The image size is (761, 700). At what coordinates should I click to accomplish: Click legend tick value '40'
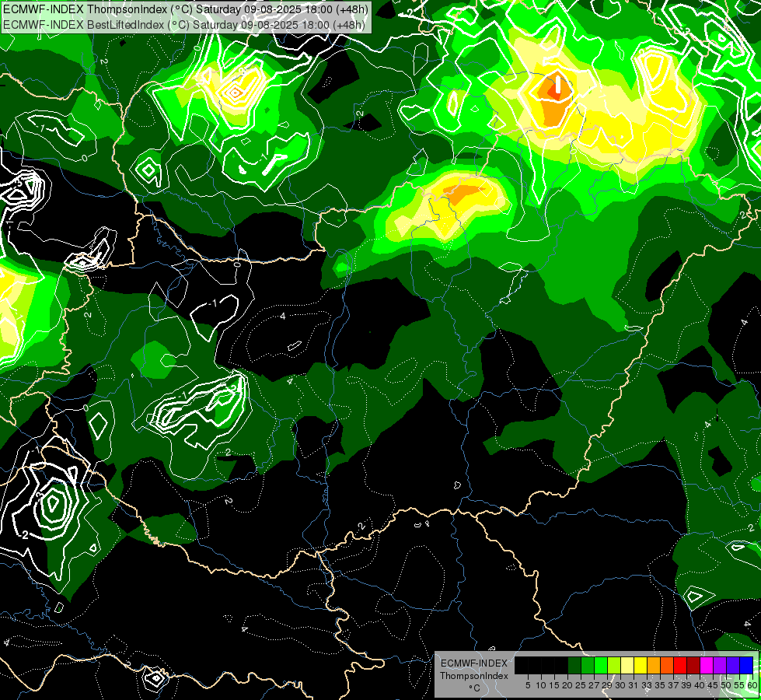[x=700, y=685]
